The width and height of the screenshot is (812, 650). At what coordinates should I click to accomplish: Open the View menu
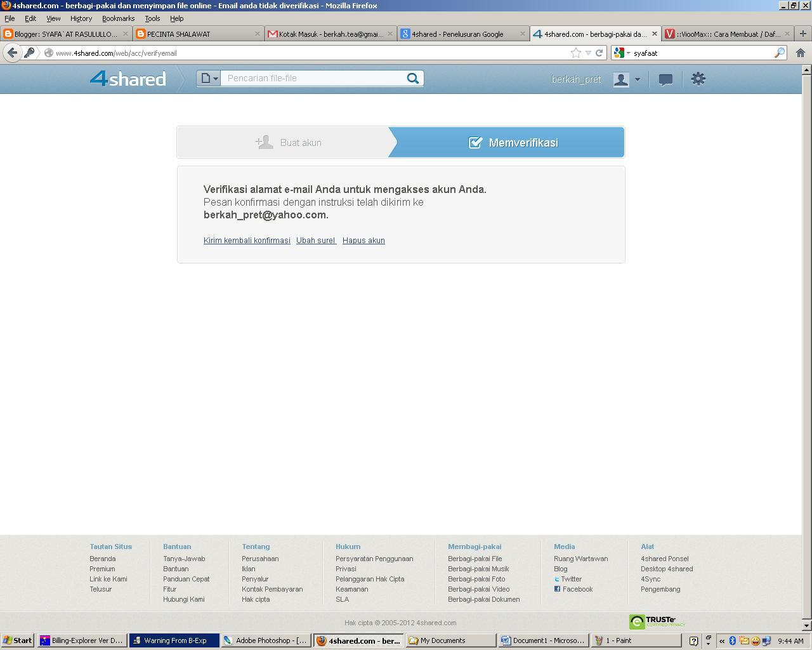(x=53, y=18)
